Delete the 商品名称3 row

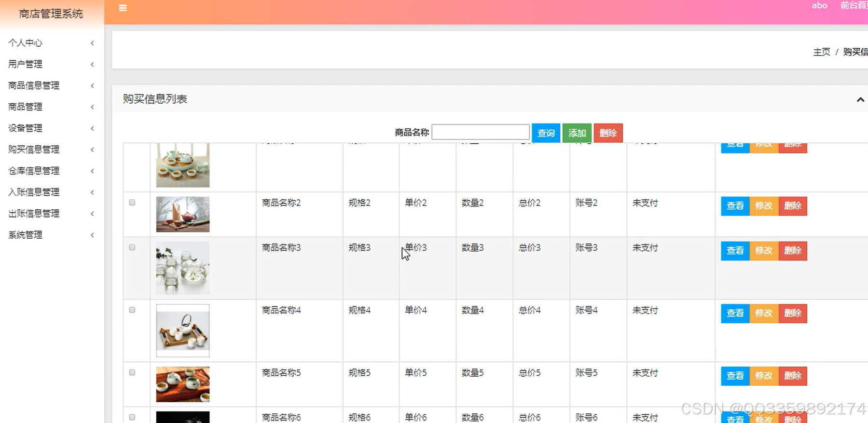[x=793, y=251]
